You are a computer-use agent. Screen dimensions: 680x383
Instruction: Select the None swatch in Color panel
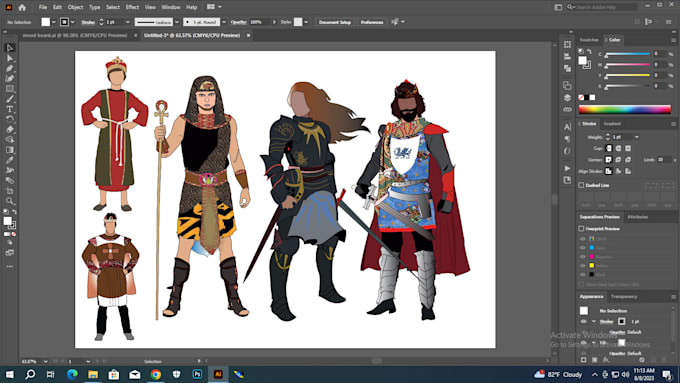(x=581, y=98)
